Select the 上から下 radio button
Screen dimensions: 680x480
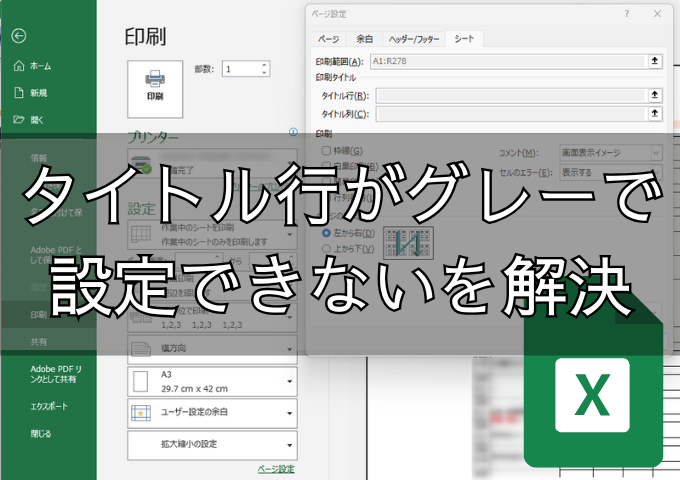326,249
